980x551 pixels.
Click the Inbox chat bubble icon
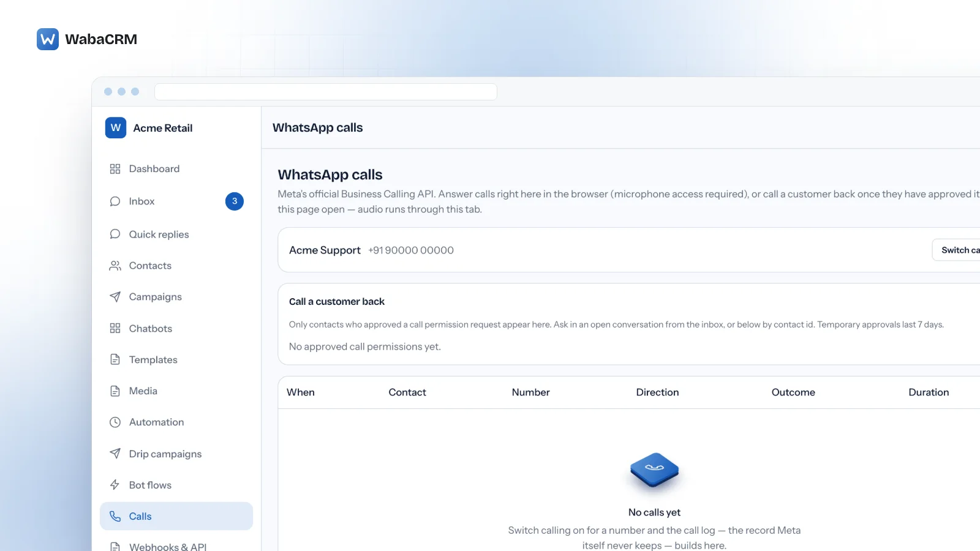115,201
